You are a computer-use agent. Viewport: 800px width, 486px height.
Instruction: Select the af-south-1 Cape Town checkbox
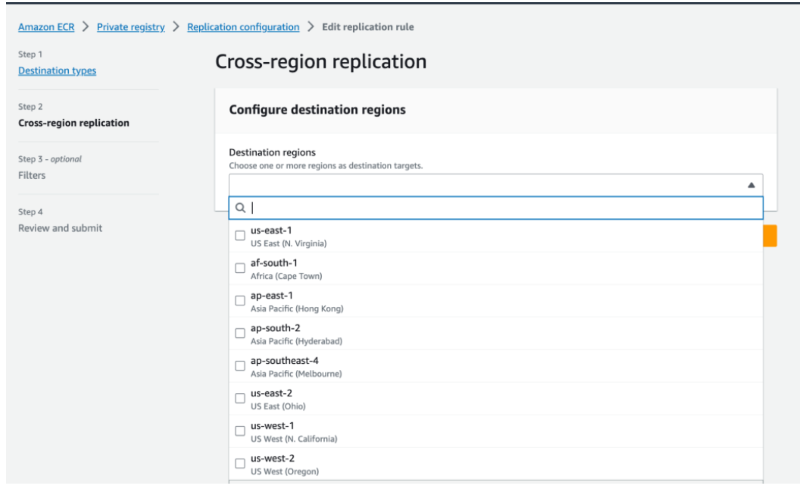240,268
